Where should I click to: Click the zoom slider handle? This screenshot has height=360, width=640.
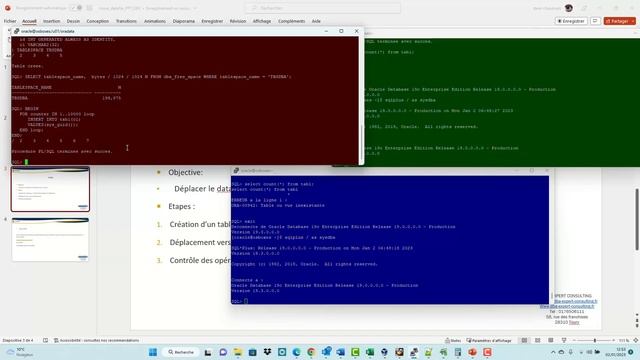click(595, 340)
